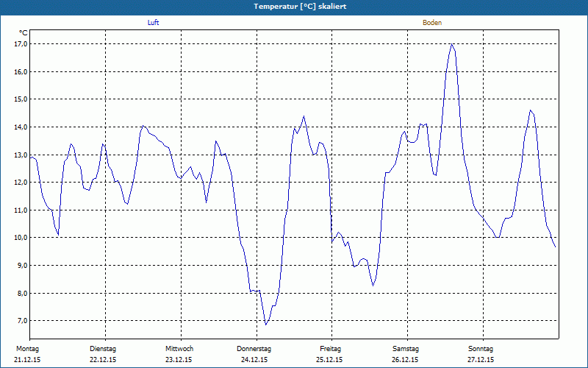
Task: Select the '15,0' y-axis label
Action: 21,99
